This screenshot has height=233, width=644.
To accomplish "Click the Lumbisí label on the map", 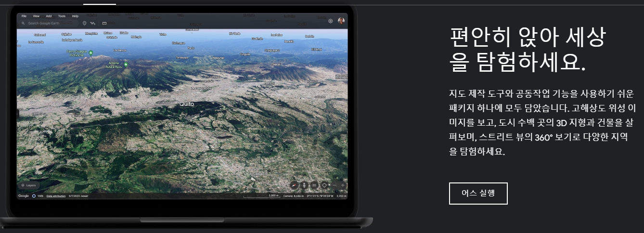I will coord(132,149).
